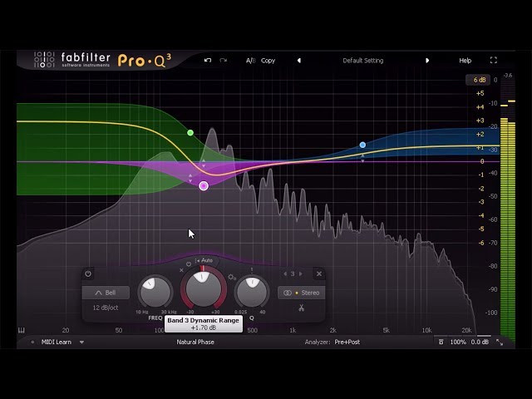Viewport: 532px width, 399px height.
Task: Click the Copy button
Action: (x=268, y=61)
